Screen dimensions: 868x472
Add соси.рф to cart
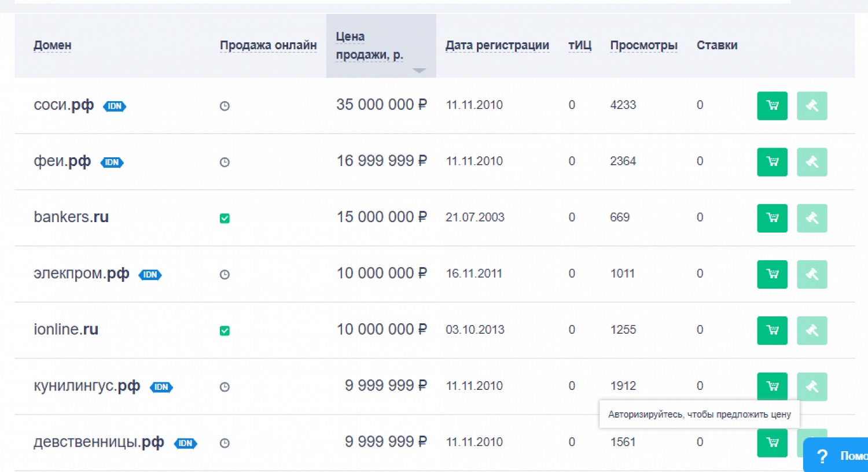point(772,106)
